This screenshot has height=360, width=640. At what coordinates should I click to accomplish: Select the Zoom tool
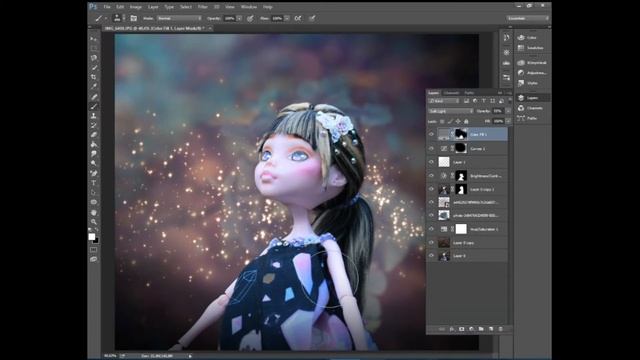pyautogui.click(x=94, y=222)
